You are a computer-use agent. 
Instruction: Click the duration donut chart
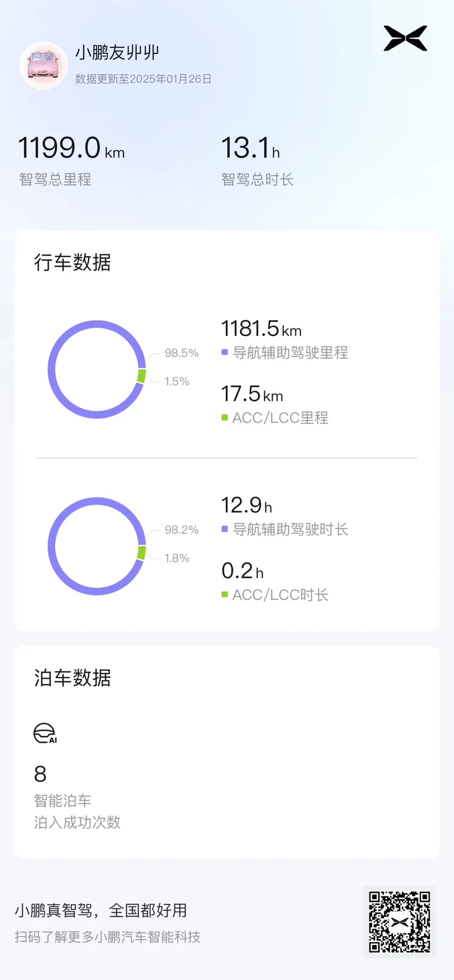[97, 546]
